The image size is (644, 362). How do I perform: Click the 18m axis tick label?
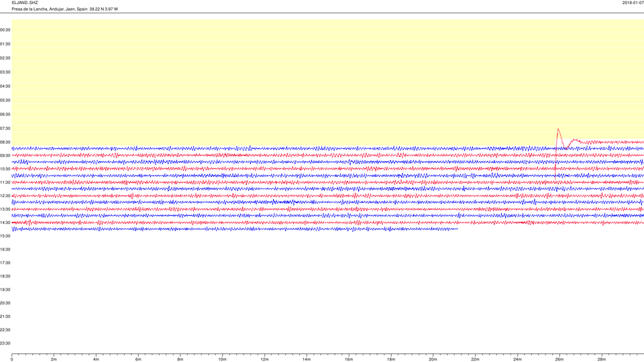pyautogui.click(x=390, y=359)
